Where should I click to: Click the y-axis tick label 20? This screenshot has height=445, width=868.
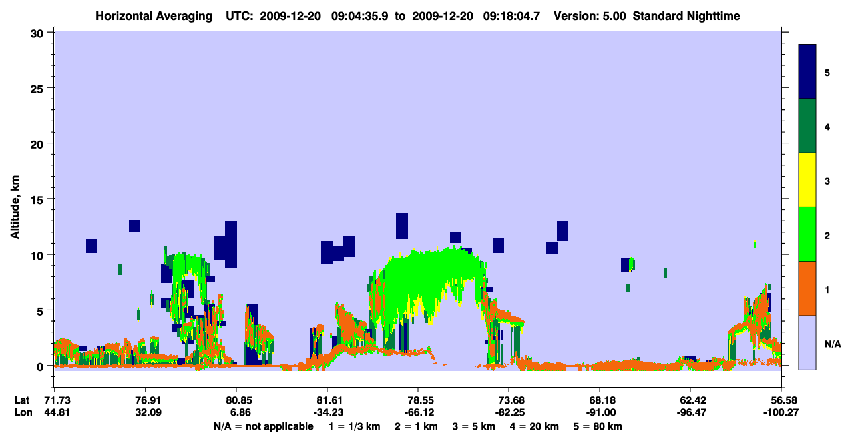click(39, 143)
